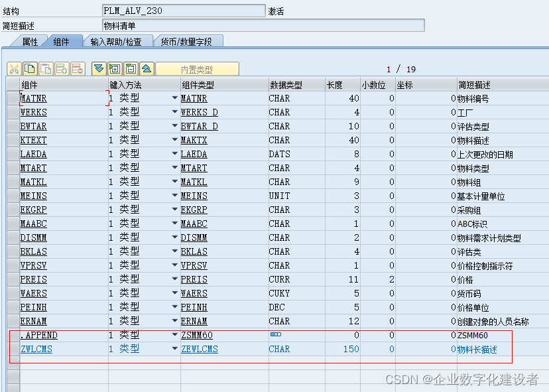
Task: Click the PLM_ALV_230 structure name field
Action: click(182, 10)
